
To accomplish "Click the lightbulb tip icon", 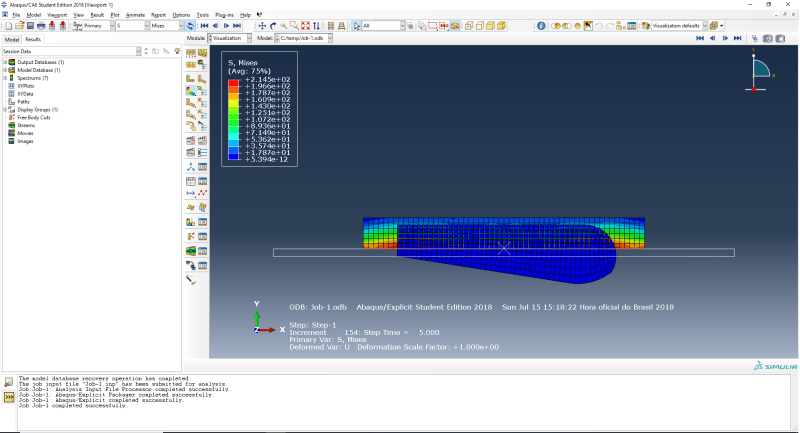I will (177, 51).
